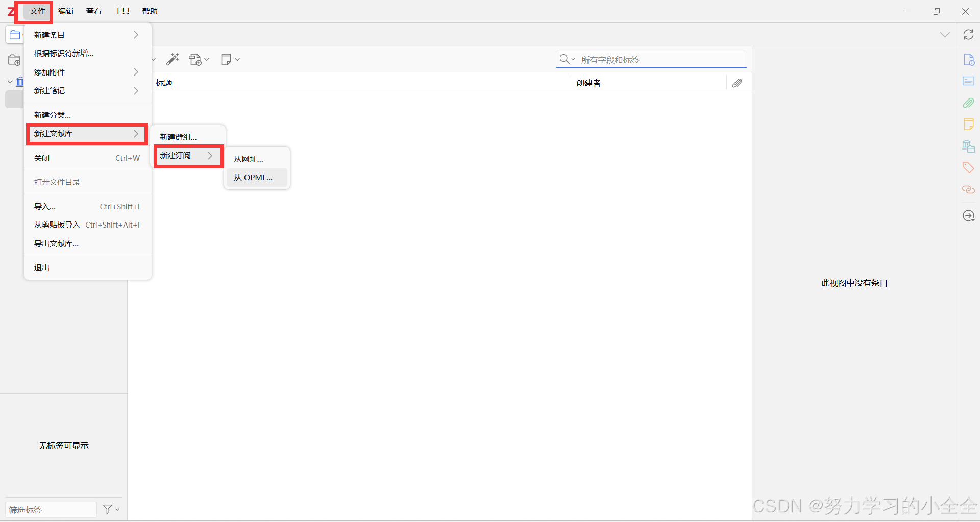Click the magic wand add-by-identifier icon

tap(173, 59)
